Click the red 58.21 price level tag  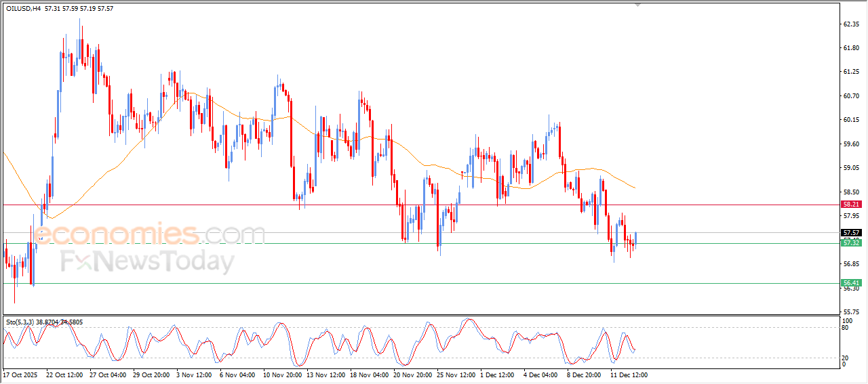coord(851,204)
